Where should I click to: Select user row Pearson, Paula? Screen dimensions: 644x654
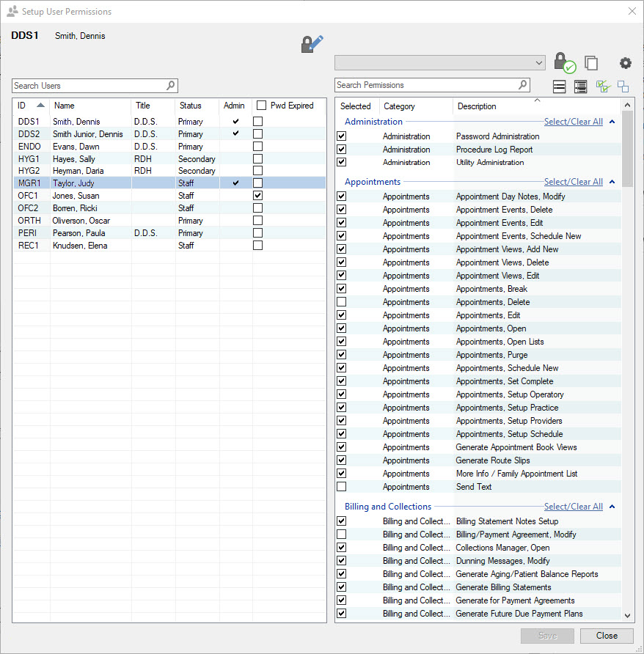click(169, 232)
